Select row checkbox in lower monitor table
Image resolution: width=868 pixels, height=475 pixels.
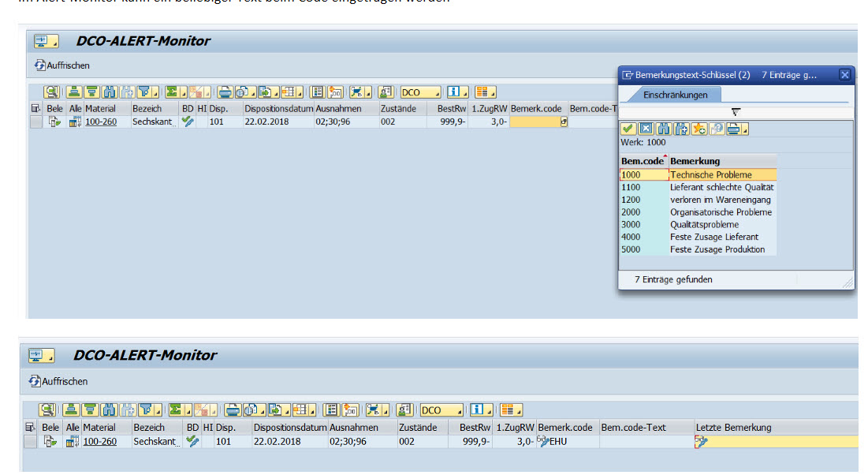(x=30, y=442)
